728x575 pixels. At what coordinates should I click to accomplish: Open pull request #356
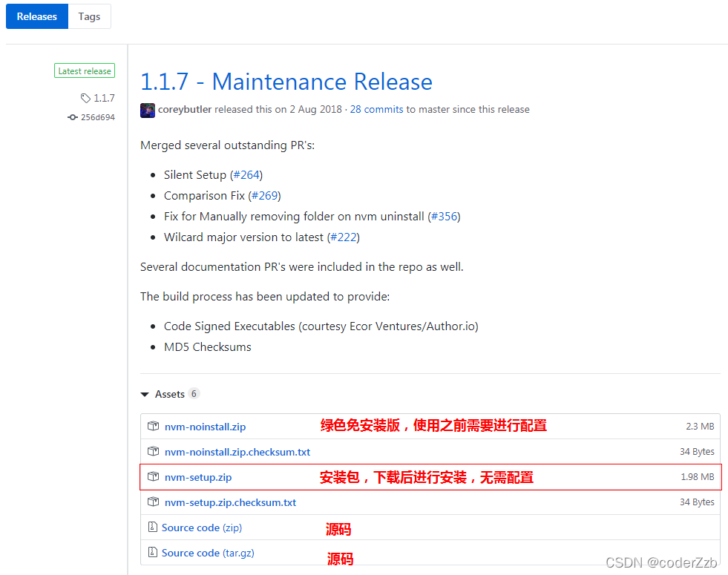(444, 217)
